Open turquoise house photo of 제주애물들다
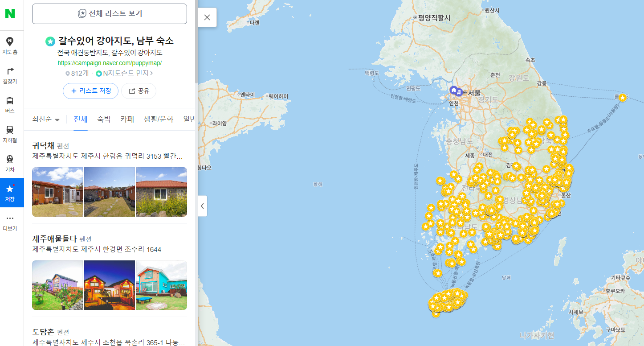 pyautogui.click(x=162, y=285)
